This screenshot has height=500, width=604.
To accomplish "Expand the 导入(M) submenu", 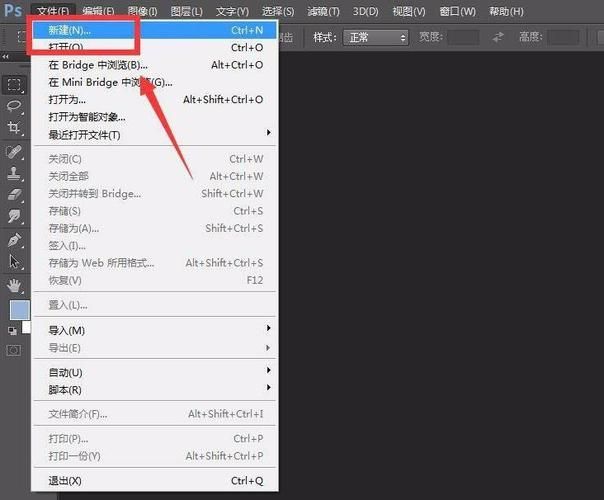I will [x=155, y=330].
